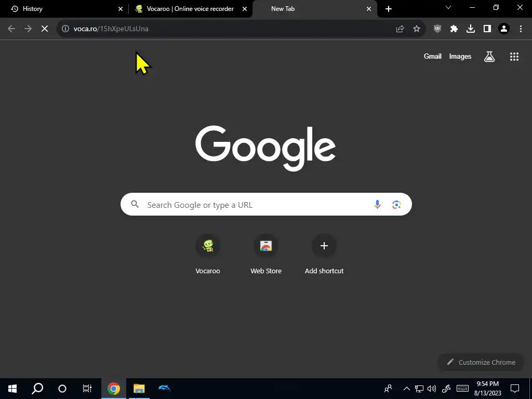Start voice search with microphone
The height and width of the screenshot is (399, 532).
pos(377,204)
